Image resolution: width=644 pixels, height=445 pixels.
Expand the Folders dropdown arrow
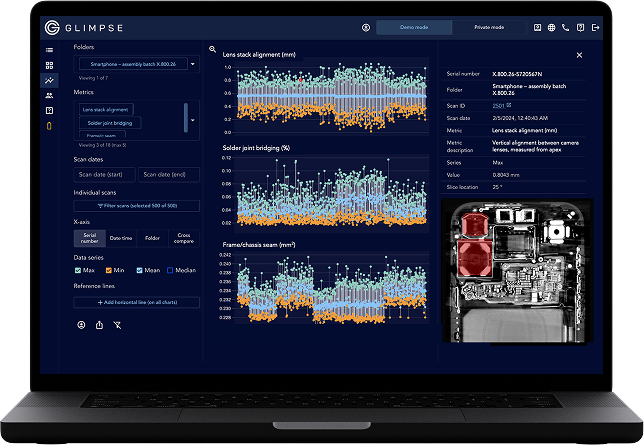tap(193, 64)
